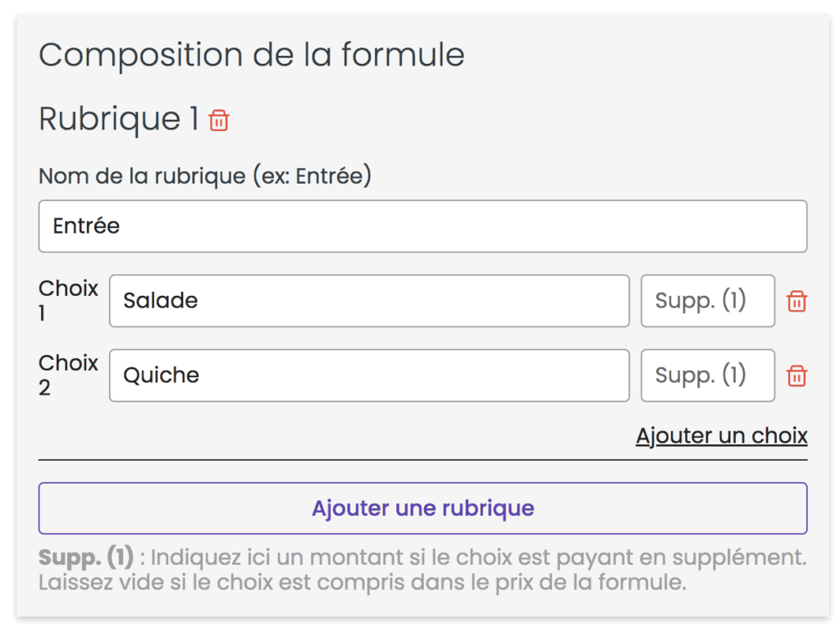
Task: Click the Ajouter une rubrique button
Action: pyautogui.click(x=422, y=508)
